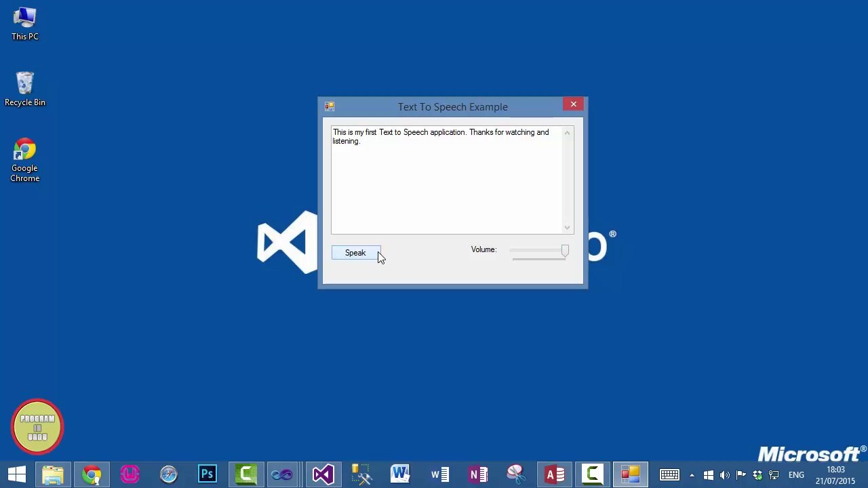Close the Text To Speech Example window
Screen dimensions: 868x488
[x=574, y=104]
